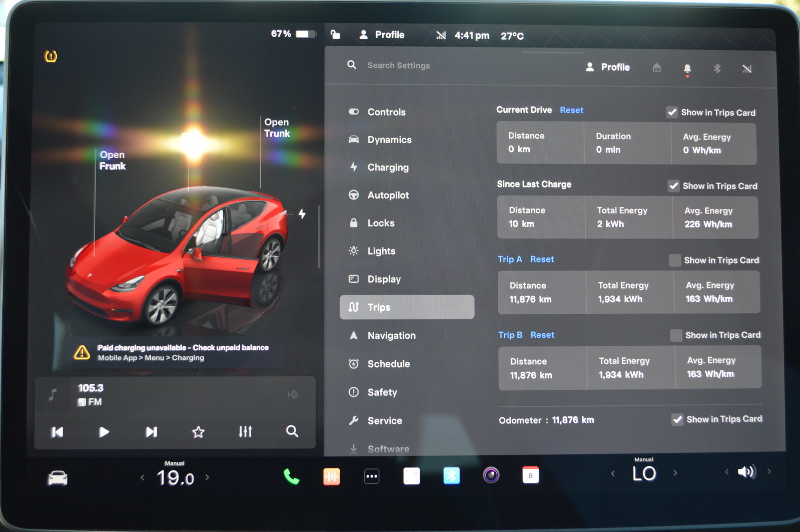
Task: Mark station as favorite with star
Action: click(198, 432)
